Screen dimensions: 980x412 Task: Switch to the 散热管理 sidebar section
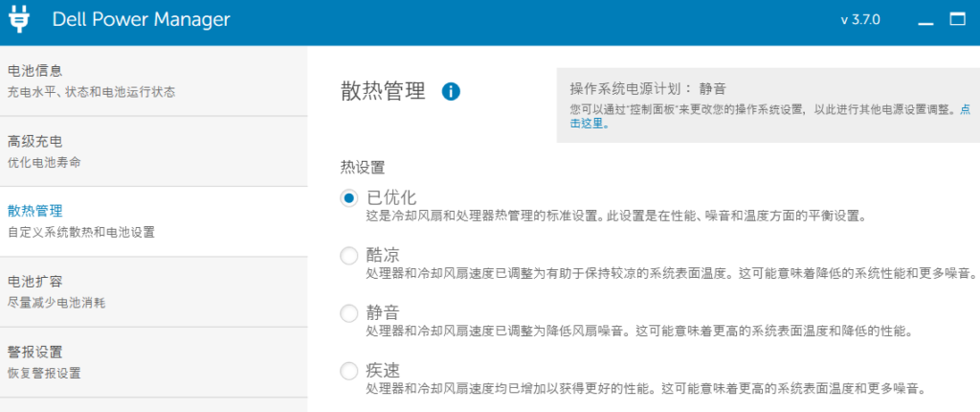pyautogui.click(x=154, y=221)
